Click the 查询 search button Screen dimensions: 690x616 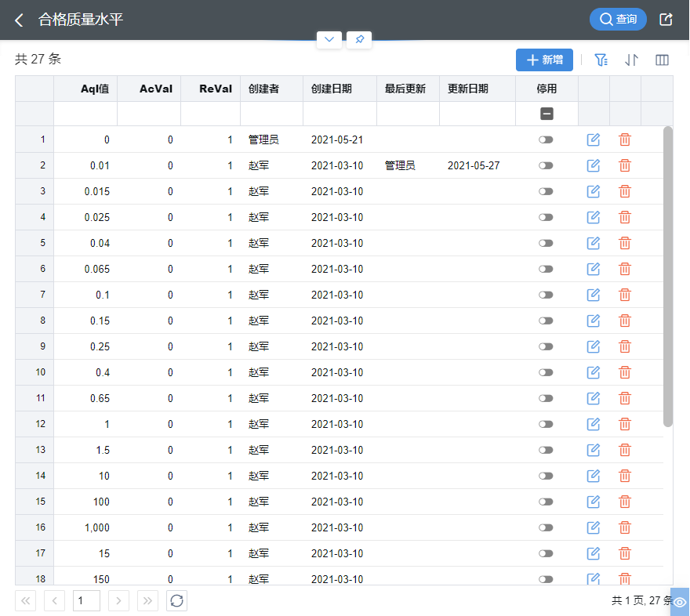pos(618,20)
